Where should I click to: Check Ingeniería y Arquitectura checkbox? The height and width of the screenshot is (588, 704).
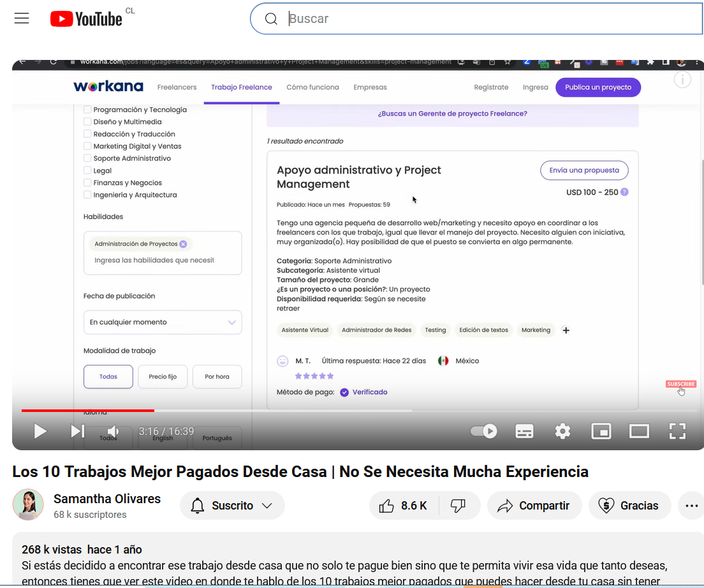coord(87,195)
